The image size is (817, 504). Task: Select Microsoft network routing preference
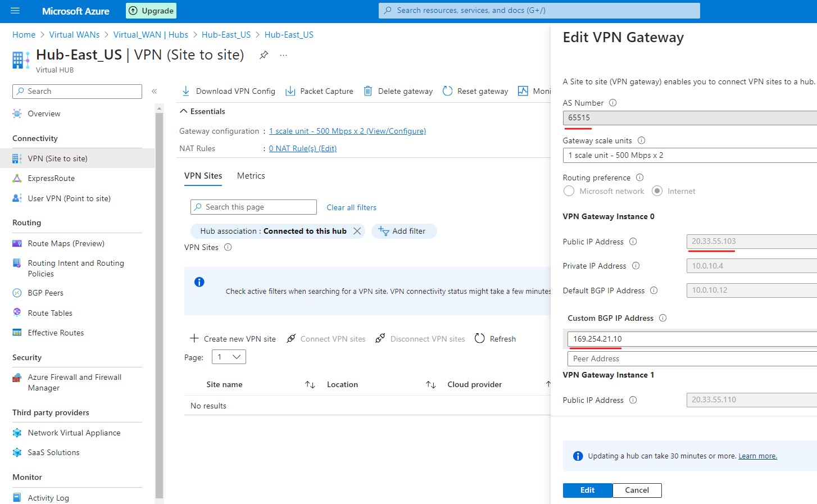click(569, 191)
